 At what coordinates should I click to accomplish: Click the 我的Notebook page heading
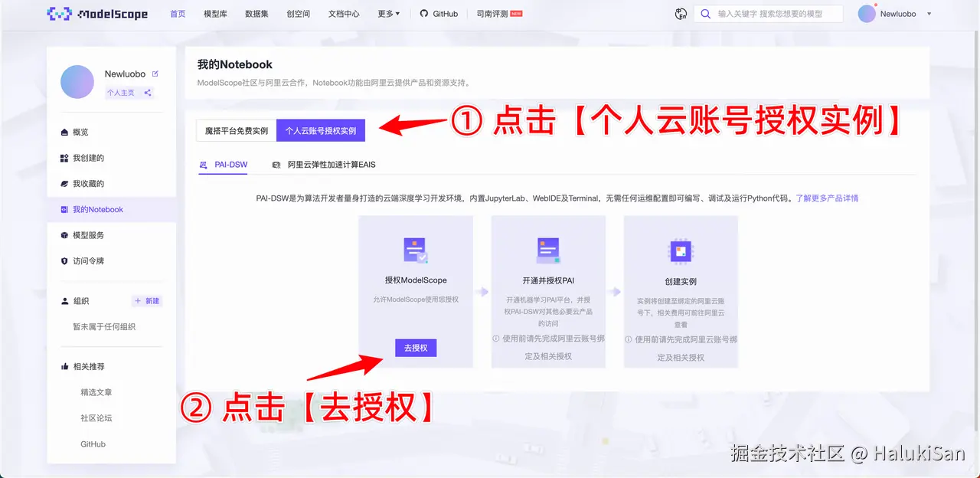click(x=235, y=64)
